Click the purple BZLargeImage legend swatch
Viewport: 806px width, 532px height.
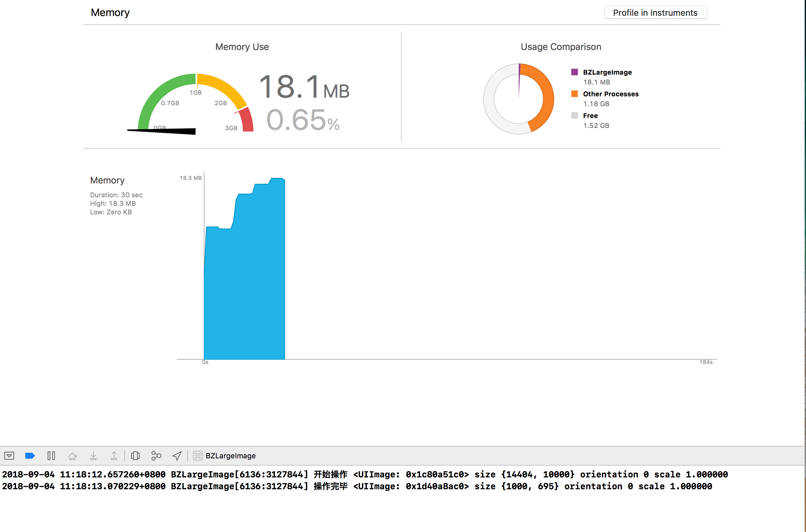coord(574,72)
